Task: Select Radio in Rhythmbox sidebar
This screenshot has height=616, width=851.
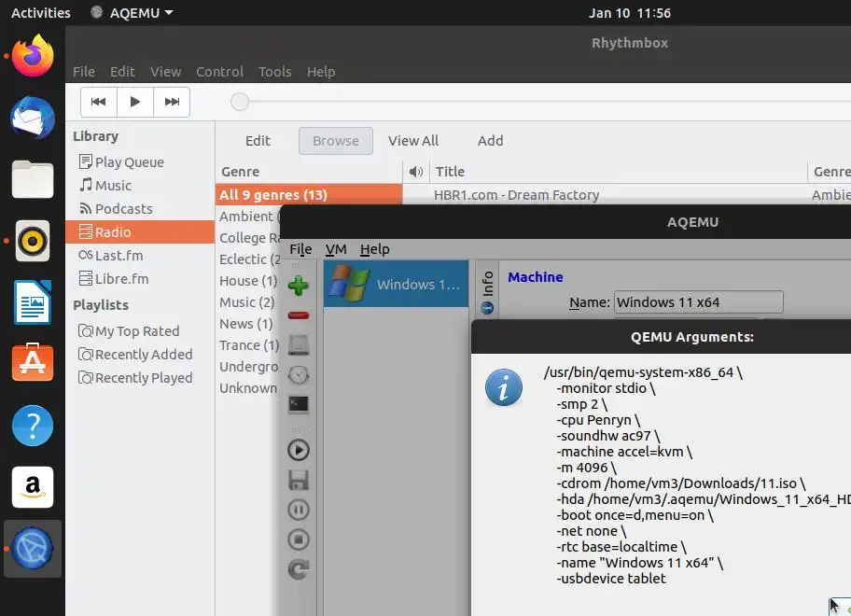Action: tap(139, 231)
